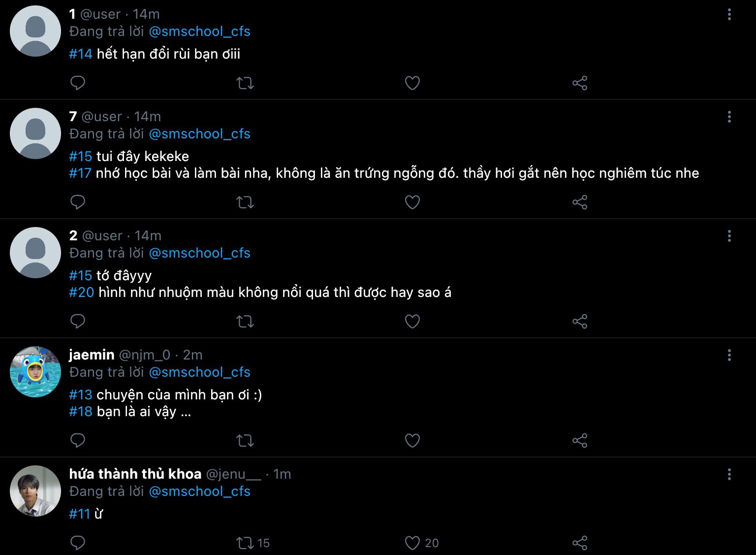756x555 pixels.
Task: Like the '#20 hình như nhuộm màu' tweet
Action: pos(412,321)
